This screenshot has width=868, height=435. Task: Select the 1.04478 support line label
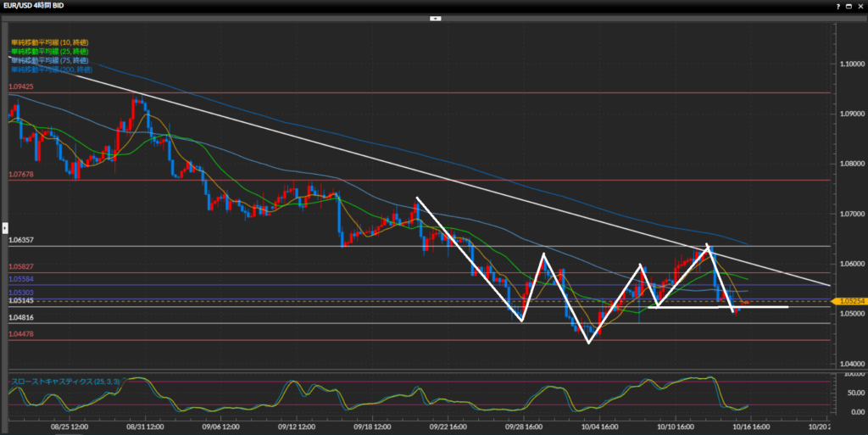coord(21,334)
